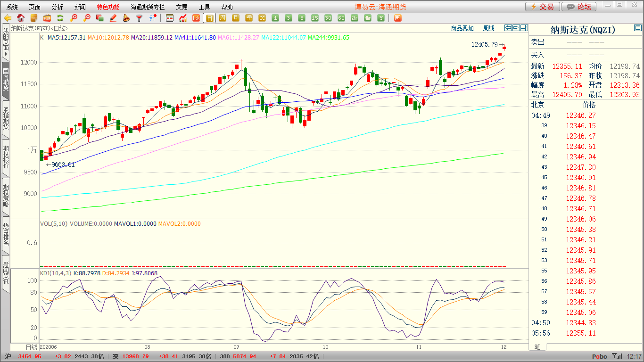Switch to Tick chart view
644x362 pixels.
tap(196, 18)
